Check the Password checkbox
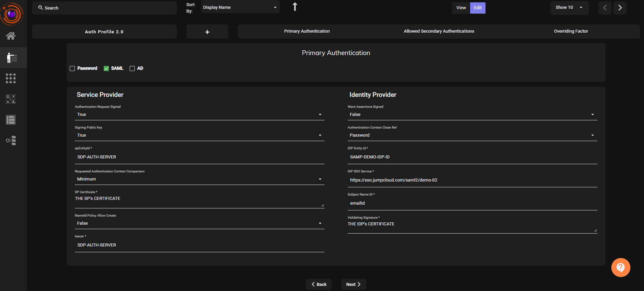 pos(72,68)
